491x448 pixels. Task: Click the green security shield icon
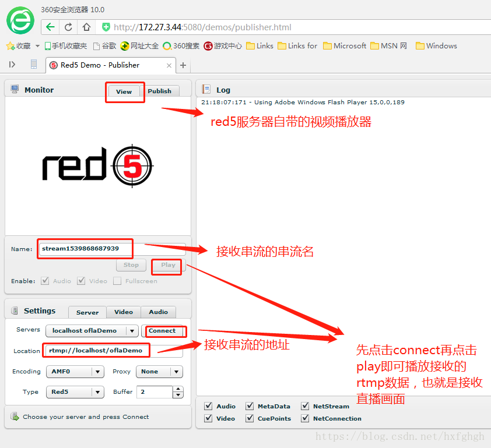(106, 27)
